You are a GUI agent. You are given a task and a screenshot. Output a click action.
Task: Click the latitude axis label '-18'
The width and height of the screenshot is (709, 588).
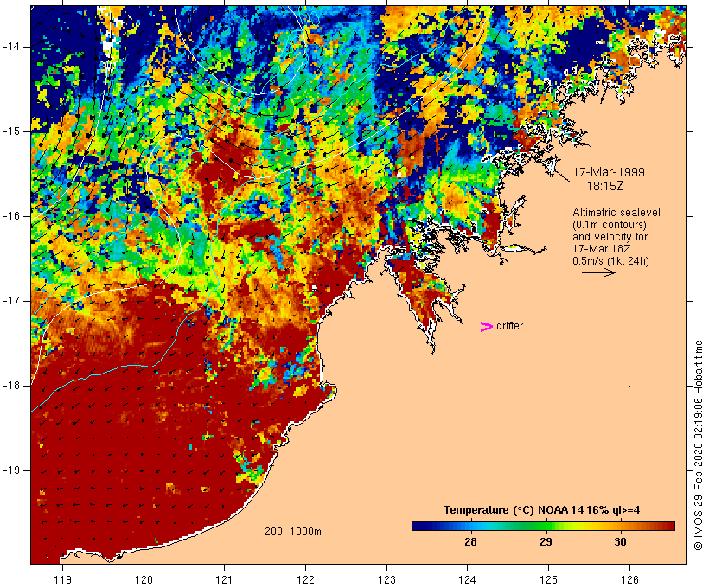click(x=11, y=386)
